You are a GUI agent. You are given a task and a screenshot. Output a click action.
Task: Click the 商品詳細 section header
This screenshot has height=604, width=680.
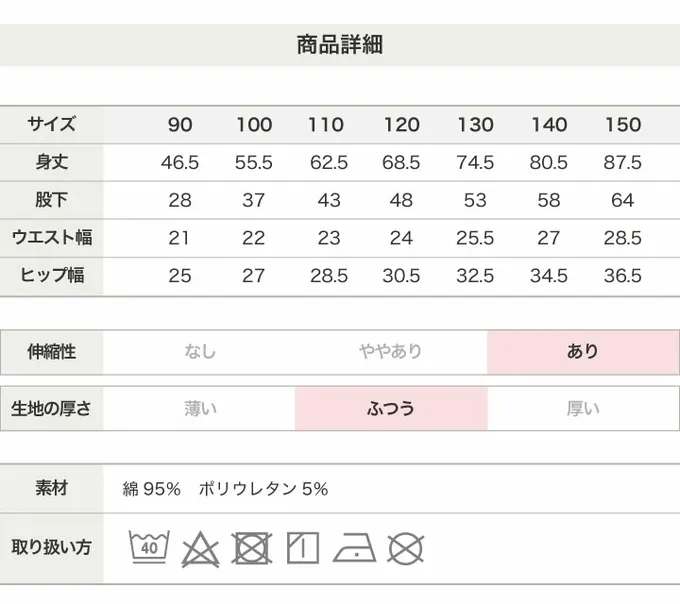pyautogui.click(x=340, y=44)
